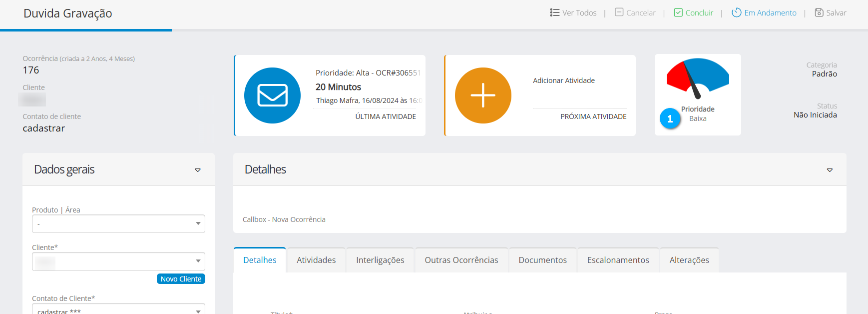The width and height of the screenshot is (868, 314).
Task: Click the Salvar disk icon
Action: coord(819,12)
